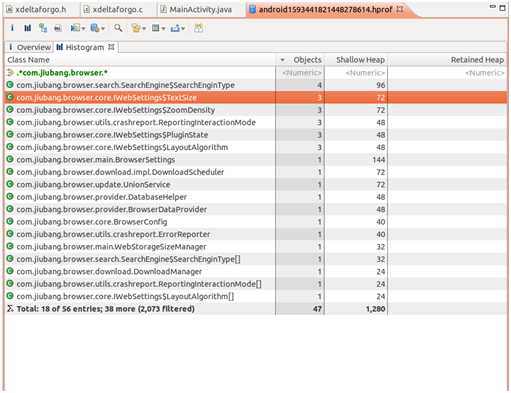Click the xdeltaforgo.c tab file icon
Viewport: 511px width, 393px height.
pyautogui.click(x=86, y=10)
